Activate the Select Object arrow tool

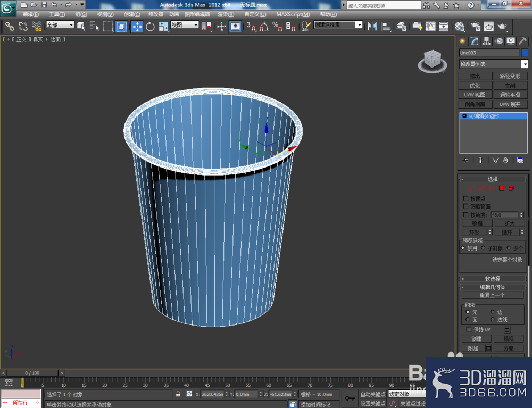[x=81, y=26]
